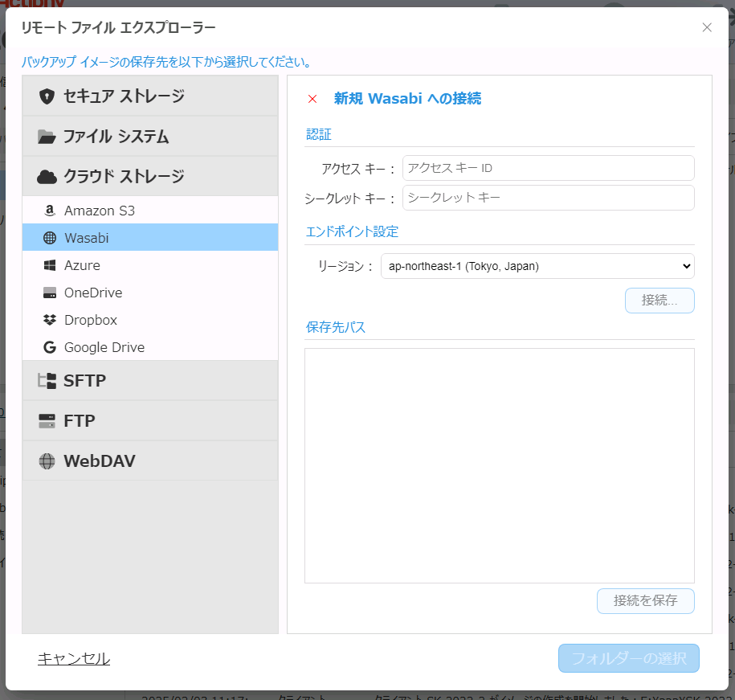Click the Google Drive G icon
The width and height of the screenshot is (735, 700).
pos(50,347)
